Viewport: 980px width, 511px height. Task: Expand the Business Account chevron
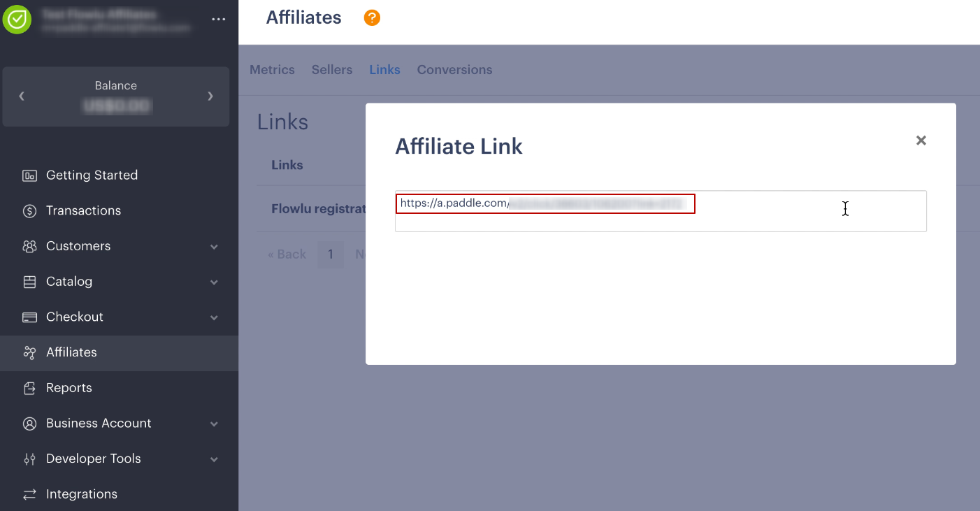[x=214, y=424]
